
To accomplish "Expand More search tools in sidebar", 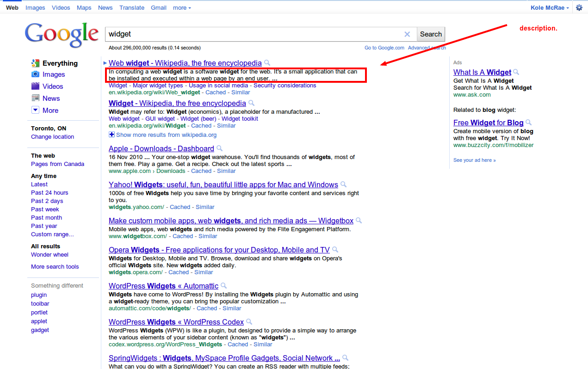I will [55, 266].
